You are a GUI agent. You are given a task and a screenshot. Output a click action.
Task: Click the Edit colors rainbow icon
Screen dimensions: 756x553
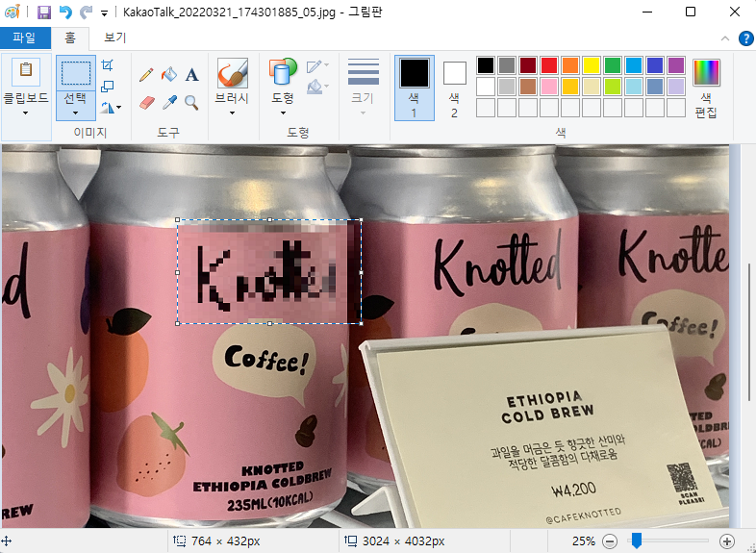point(706,72)
